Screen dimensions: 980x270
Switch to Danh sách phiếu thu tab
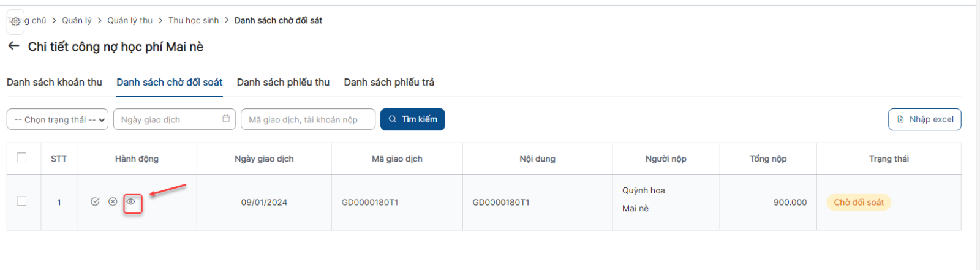point(283,82)
